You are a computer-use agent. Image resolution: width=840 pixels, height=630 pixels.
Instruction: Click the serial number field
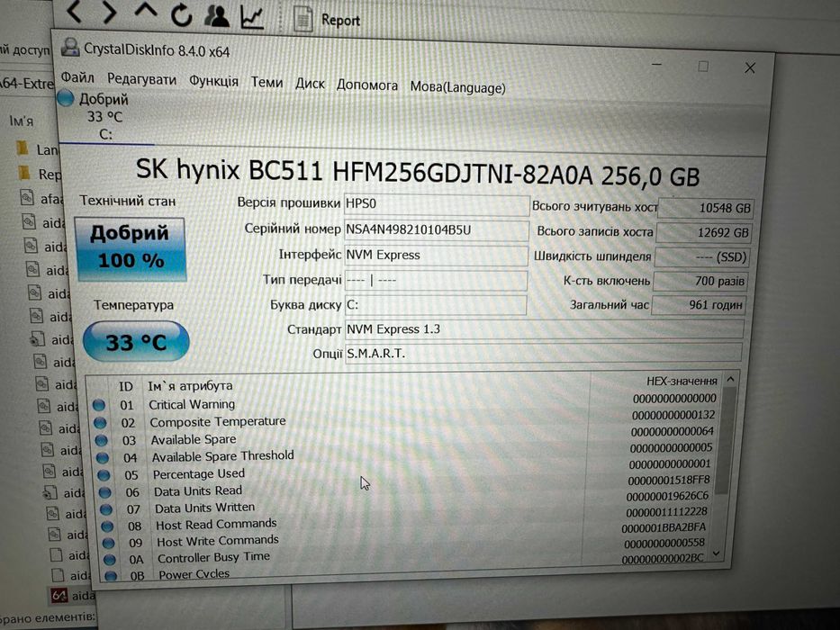tap(436, 230)
